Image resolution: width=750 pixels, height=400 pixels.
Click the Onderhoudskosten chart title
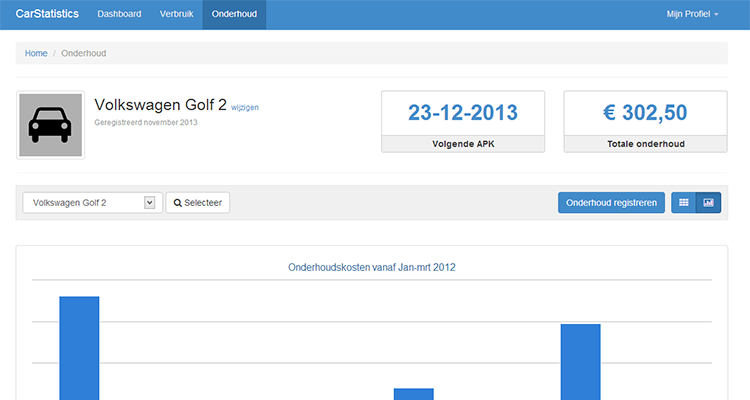372,268
